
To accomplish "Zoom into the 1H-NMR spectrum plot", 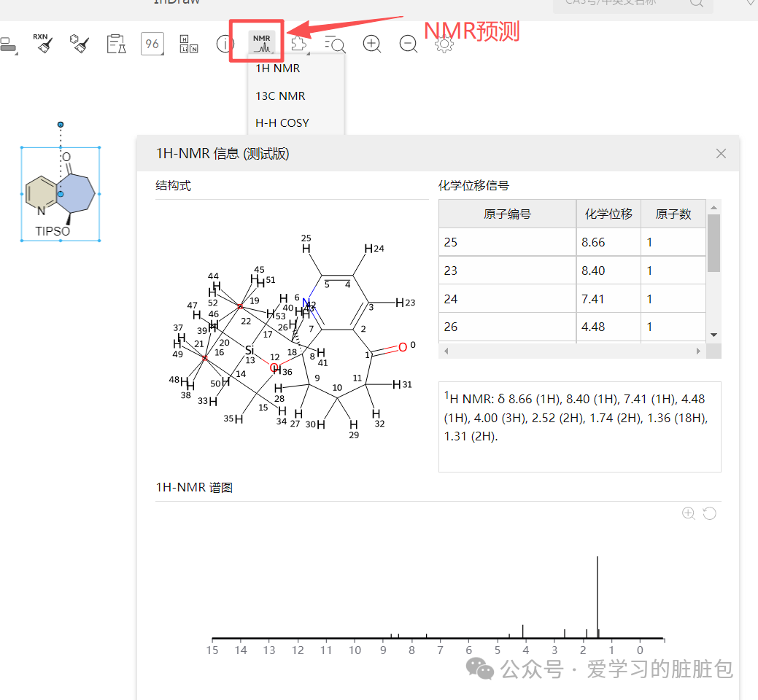I will click(689, 513).
